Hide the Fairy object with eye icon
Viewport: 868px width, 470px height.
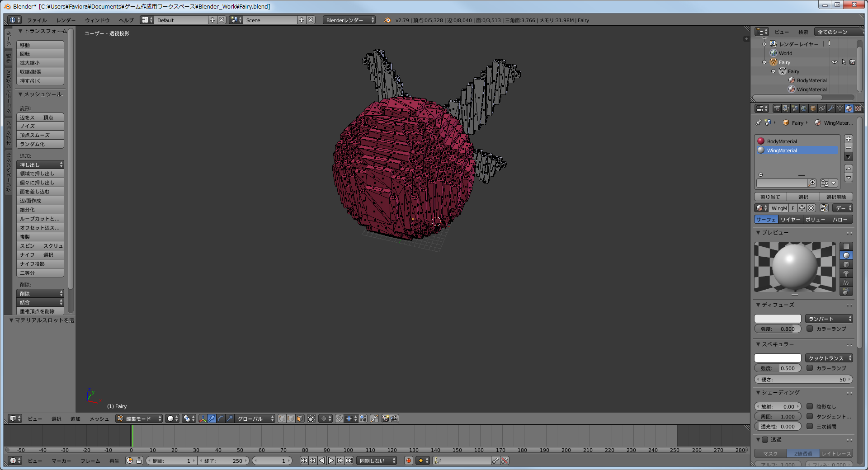click(x=835, y=62)
